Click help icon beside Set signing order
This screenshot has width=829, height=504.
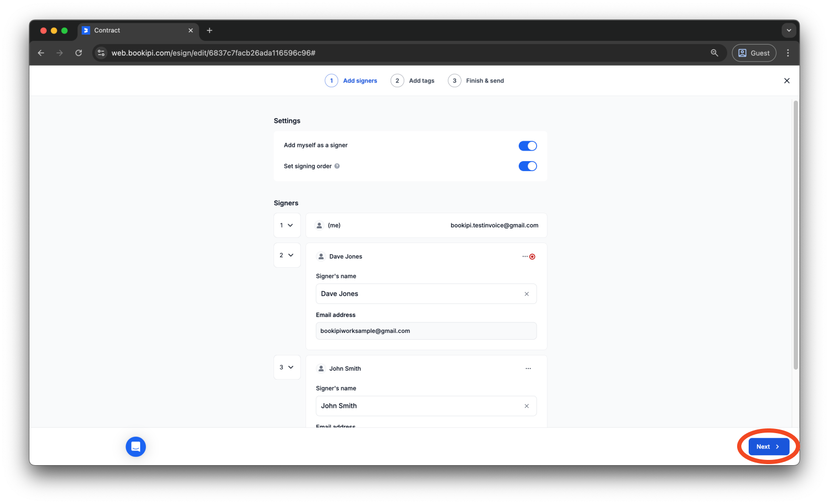[x=337, y=166]
